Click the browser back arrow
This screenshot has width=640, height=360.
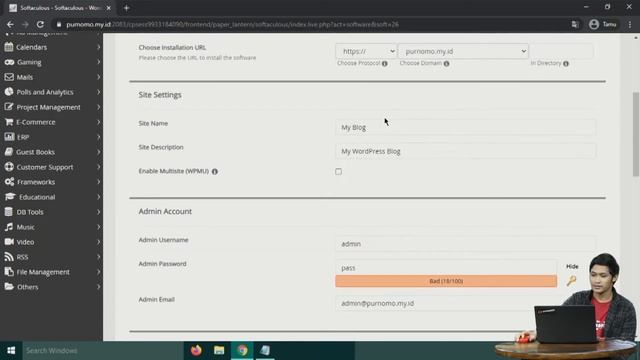tap(11, 24)
